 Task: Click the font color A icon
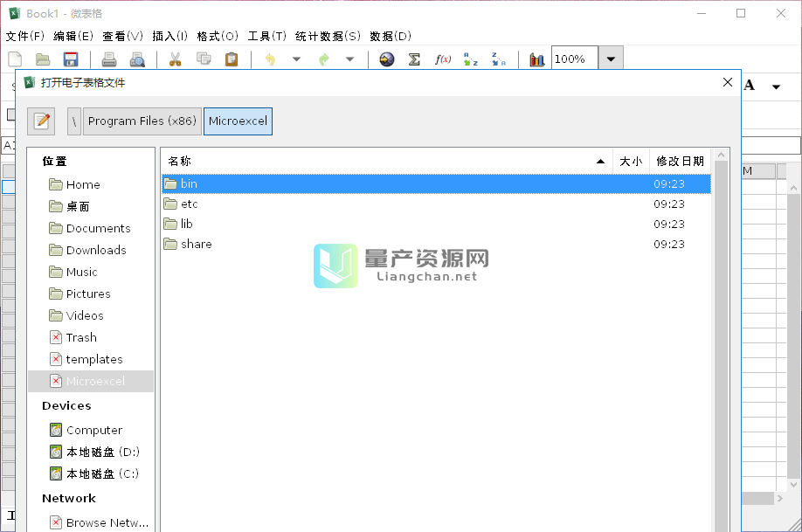point(750,86)
